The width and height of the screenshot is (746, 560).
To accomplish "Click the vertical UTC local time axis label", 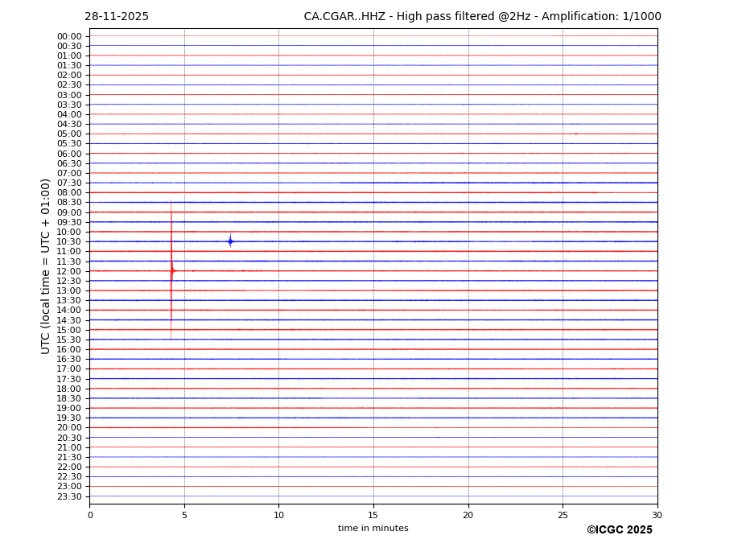I will click(x=47, y=266).
